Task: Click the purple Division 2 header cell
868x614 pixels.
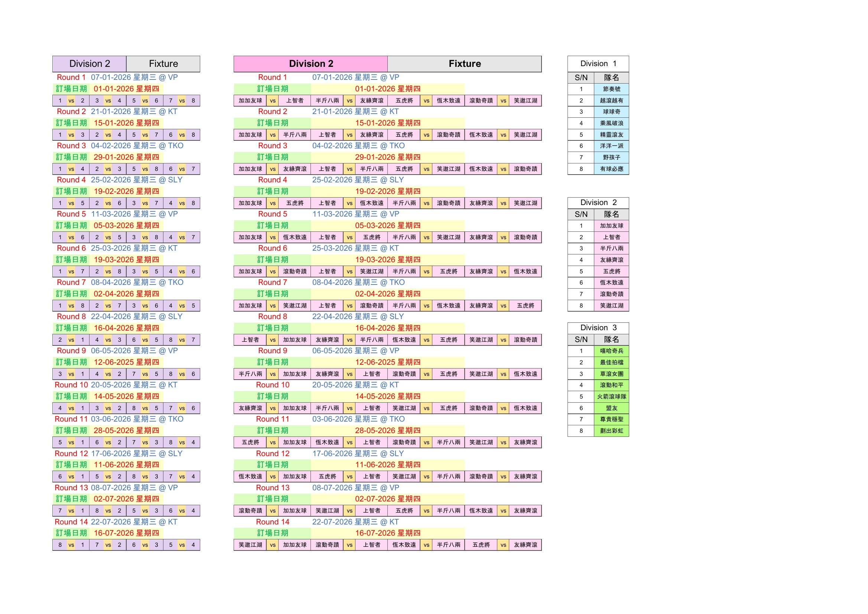Action: [x=89, y=64]
